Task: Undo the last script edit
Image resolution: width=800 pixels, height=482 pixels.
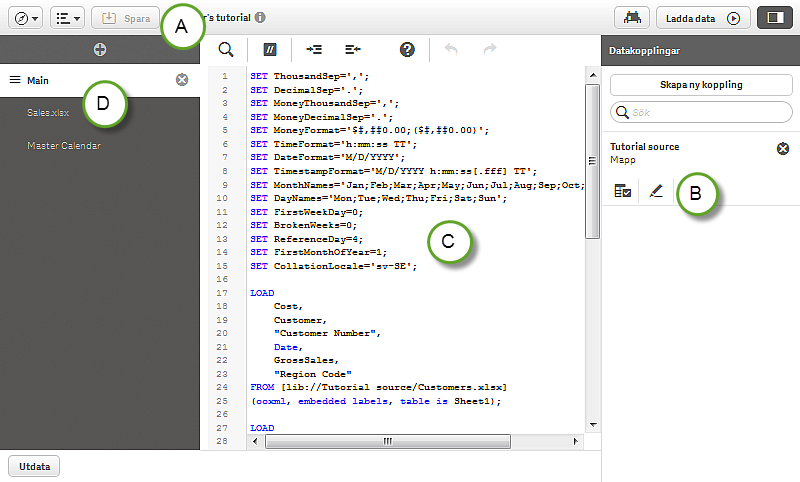Action: click(x=451, y=49)
